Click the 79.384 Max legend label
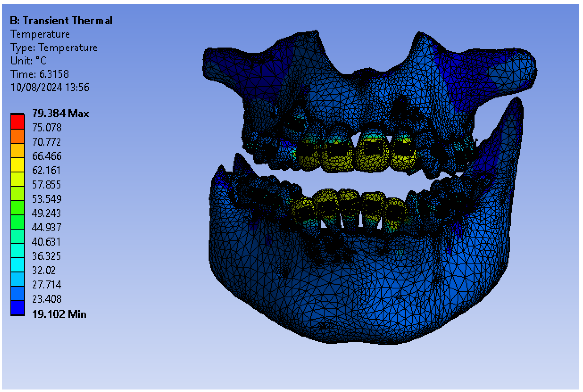Image resolution: width=583 pixels, height=392 pixels. pos(61,114)
